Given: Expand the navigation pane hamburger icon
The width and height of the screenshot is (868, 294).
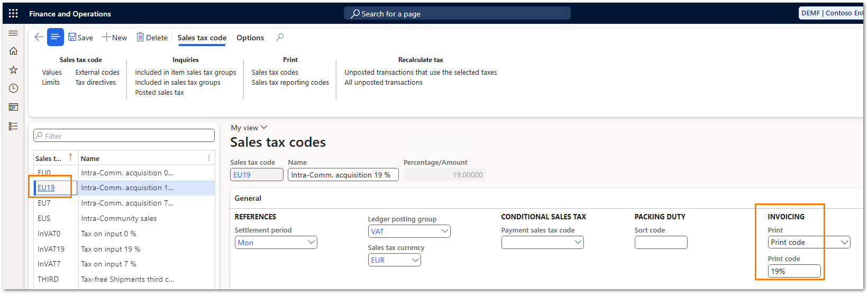Looking at the screenshot, I should coord(13,33).
